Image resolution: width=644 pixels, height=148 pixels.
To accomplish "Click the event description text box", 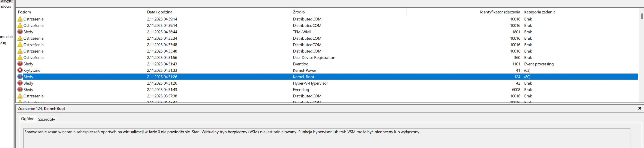I will (x=325, y=138).
